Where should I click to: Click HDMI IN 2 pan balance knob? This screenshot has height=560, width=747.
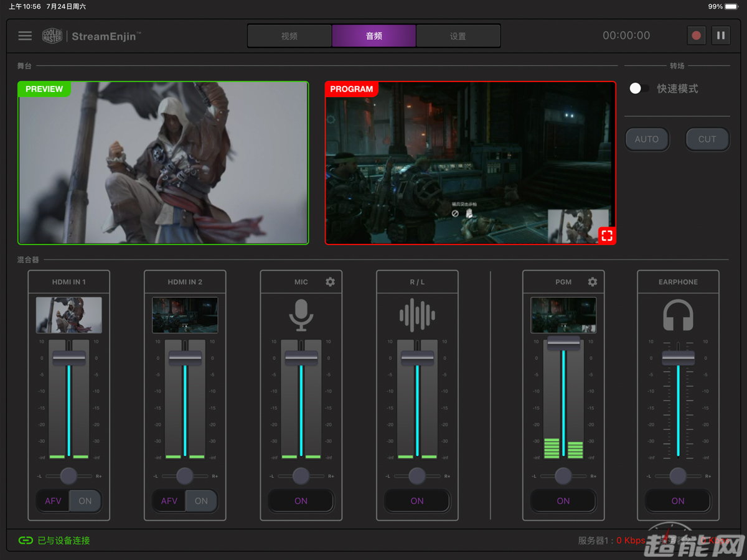(185, 476)
